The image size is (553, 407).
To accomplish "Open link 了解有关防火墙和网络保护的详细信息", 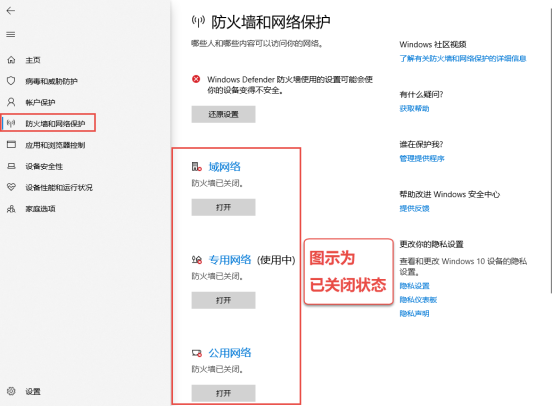I will (x=463, y=59).
